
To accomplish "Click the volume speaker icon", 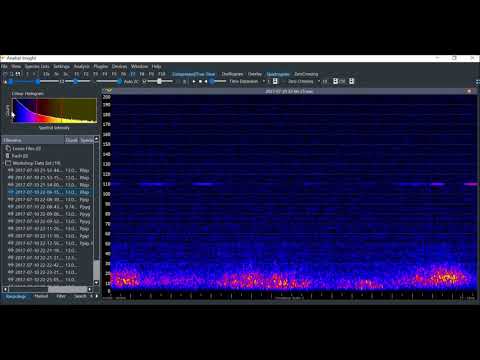I will pyautogui.click(x=206, y=81).
